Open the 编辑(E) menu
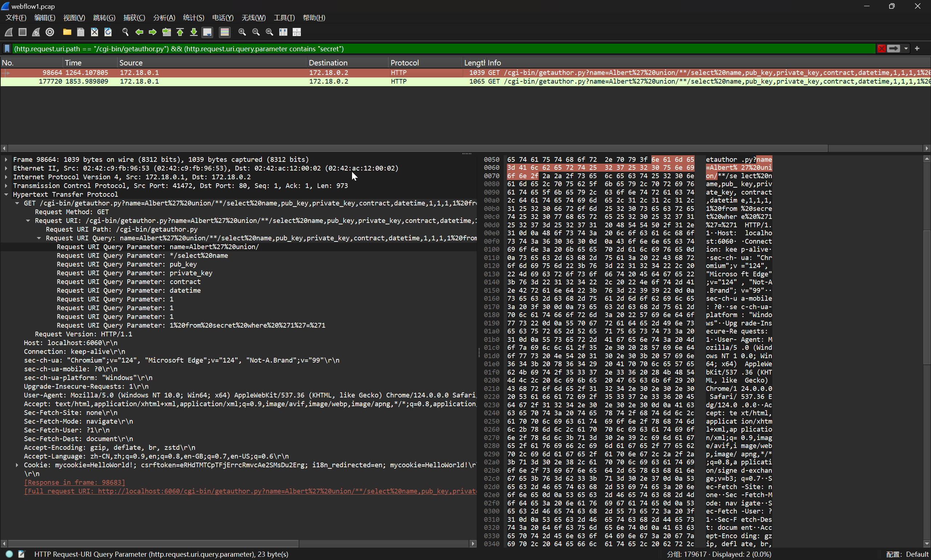The height and width of the screenshot is (560, 931). click(44, 18)
